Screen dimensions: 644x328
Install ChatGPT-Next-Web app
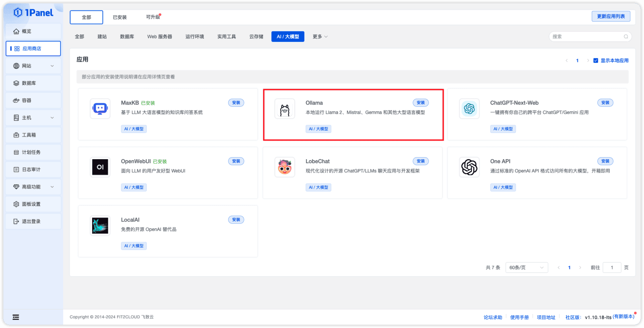605,103
